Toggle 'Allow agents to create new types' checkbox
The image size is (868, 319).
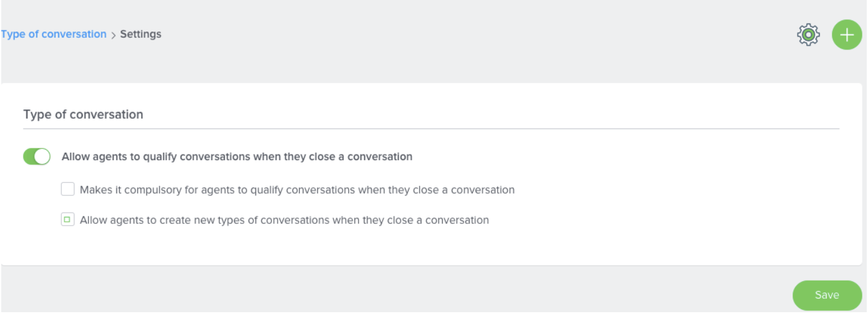click(67, 219)
